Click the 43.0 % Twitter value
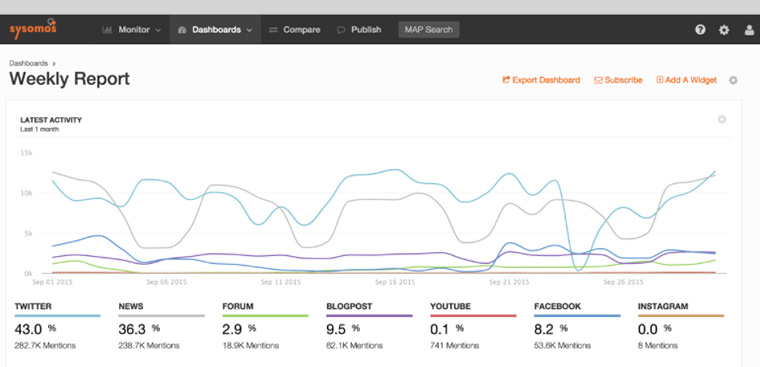This screenshot has height=367, width=760. click(35, 330)
